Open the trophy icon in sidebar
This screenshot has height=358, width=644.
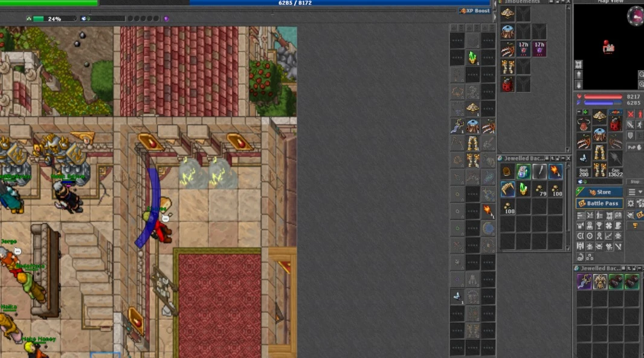(x=635, y=226)
